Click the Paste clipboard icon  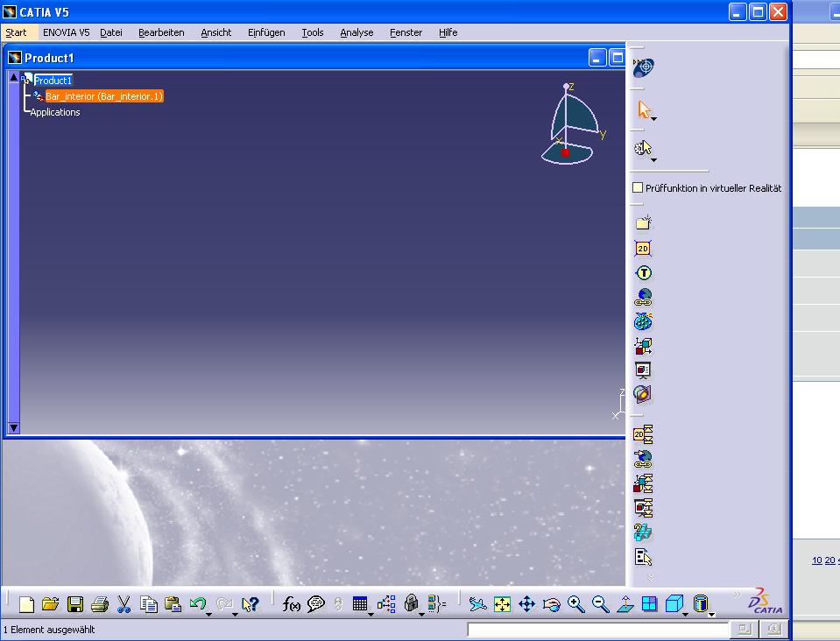pyautogui.click(x=173, y=604)
